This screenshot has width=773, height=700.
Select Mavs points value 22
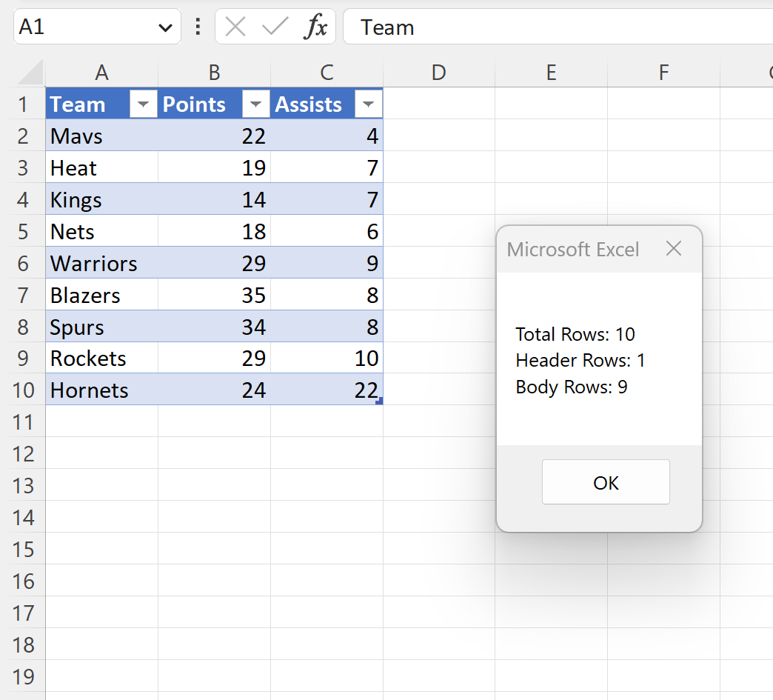[x=214, y=136]
